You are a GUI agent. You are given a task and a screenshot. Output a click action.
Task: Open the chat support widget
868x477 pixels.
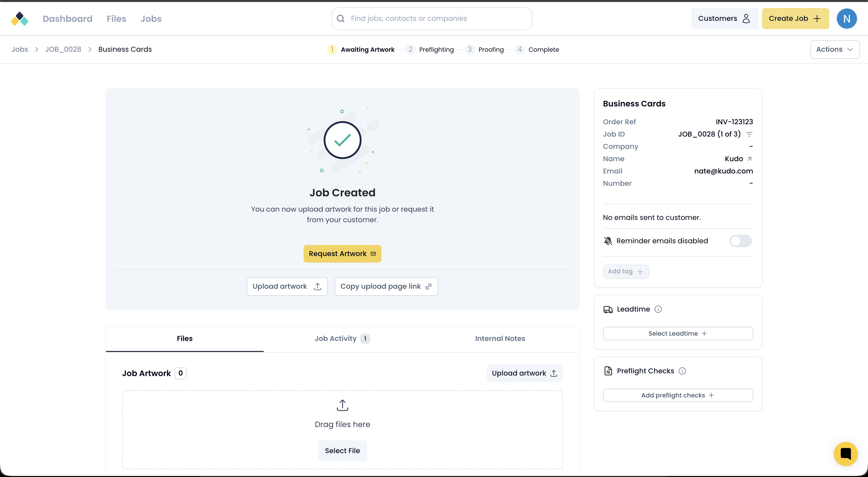pyautogui.click(x=845, y=453)
